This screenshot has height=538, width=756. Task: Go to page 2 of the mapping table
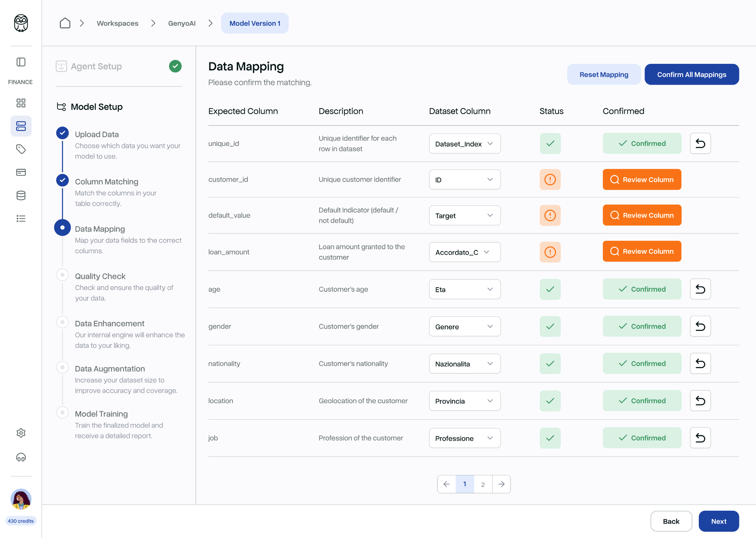coord(483,484)
